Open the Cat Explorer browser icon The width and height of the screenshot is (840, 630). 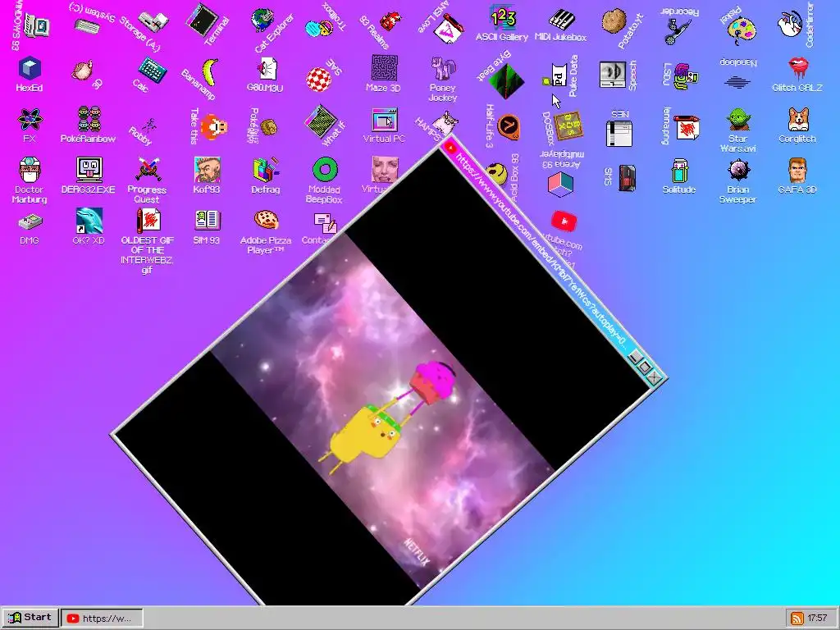click(x=262, y=21)
